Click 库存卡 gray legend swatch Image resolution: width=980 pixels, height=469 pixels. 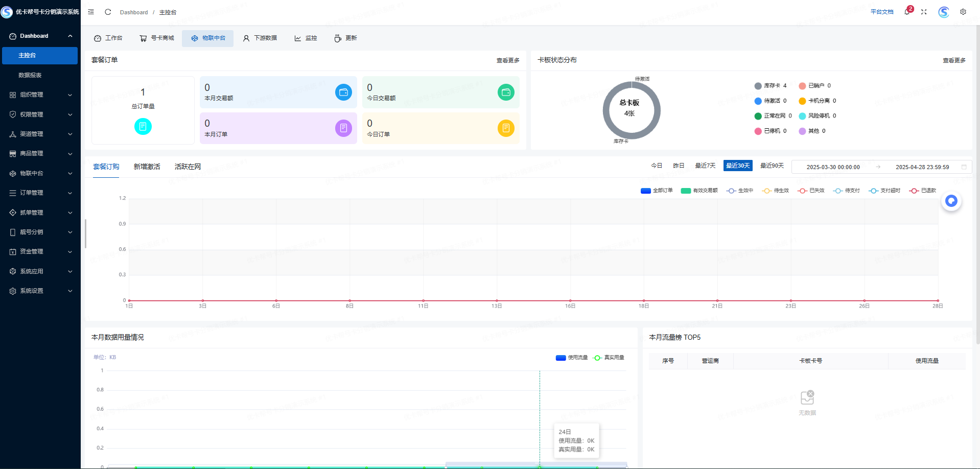point(758,86)
